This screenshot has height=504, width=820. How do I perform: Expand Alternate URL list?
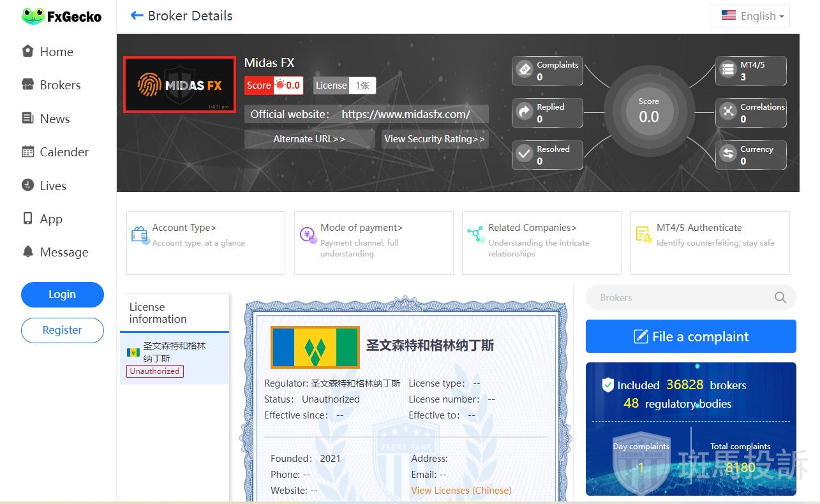[x=309, y=139]
